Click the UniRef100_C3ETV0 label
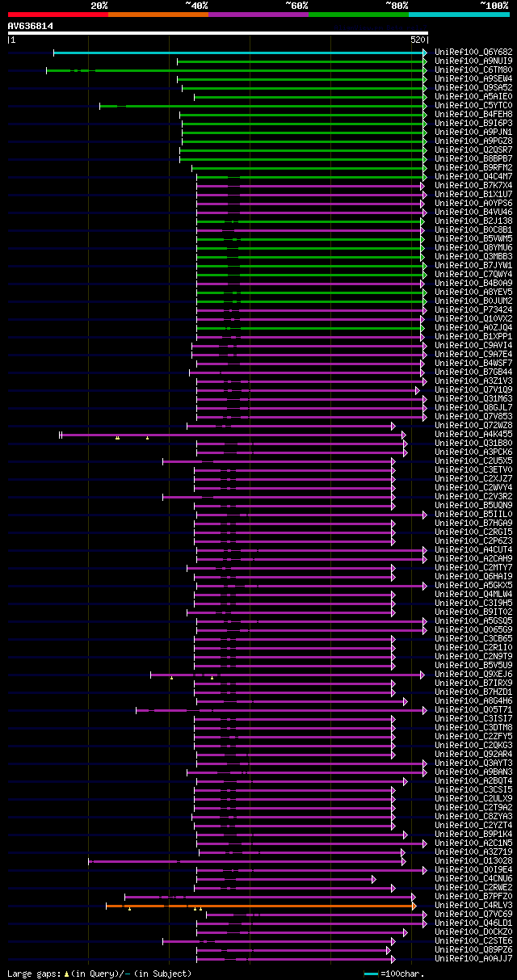This screenshot has width=517, height=980. pyautogui.click(x=473, y=470)
